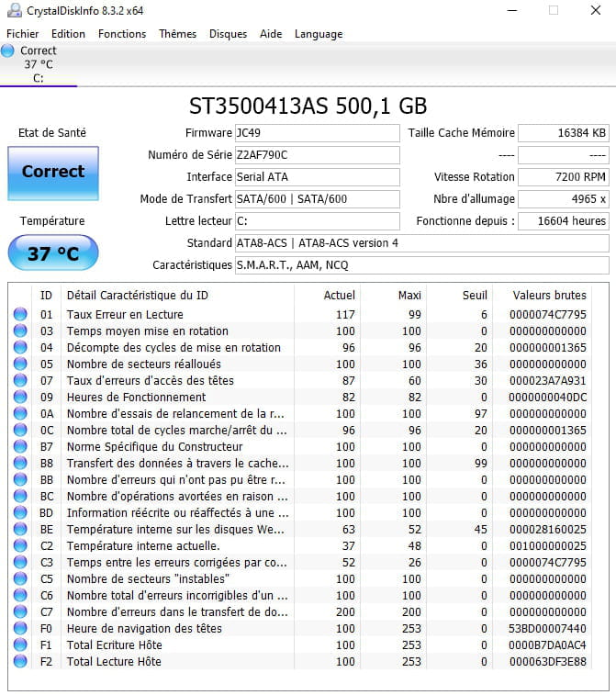Click status orb for 0A relancement row
This screenshot has width=616, height=695.
20,413
